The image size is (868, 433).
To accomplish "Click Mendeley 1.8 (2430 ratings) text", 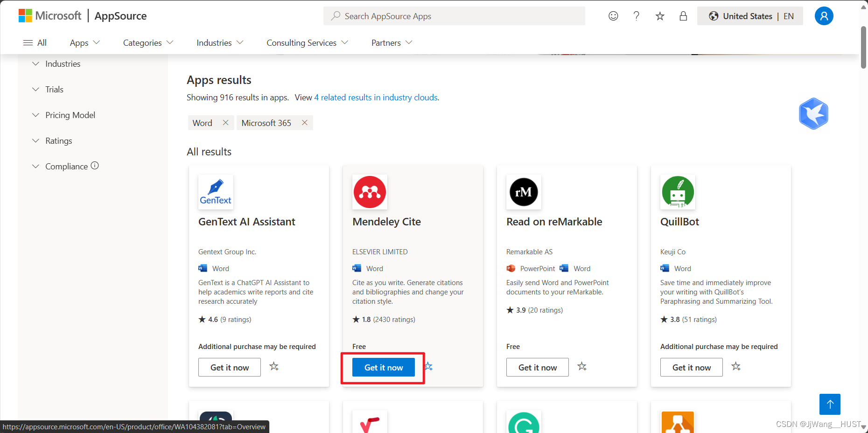I will [384, 319].
